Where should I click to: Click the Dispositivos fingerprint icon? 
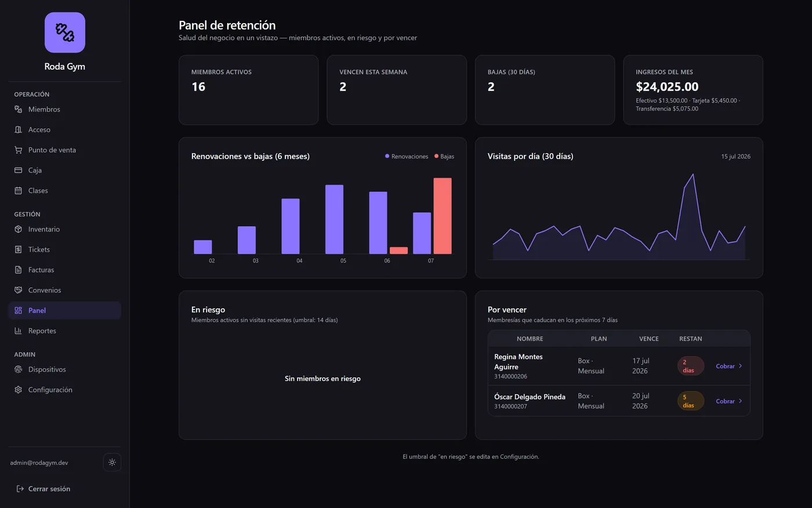tap(18, 369)
